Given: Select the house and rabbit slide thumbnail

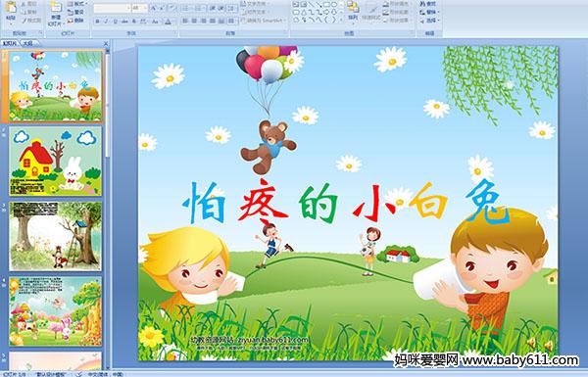Looking at the screenshot, I should click(x=56, y=162).
